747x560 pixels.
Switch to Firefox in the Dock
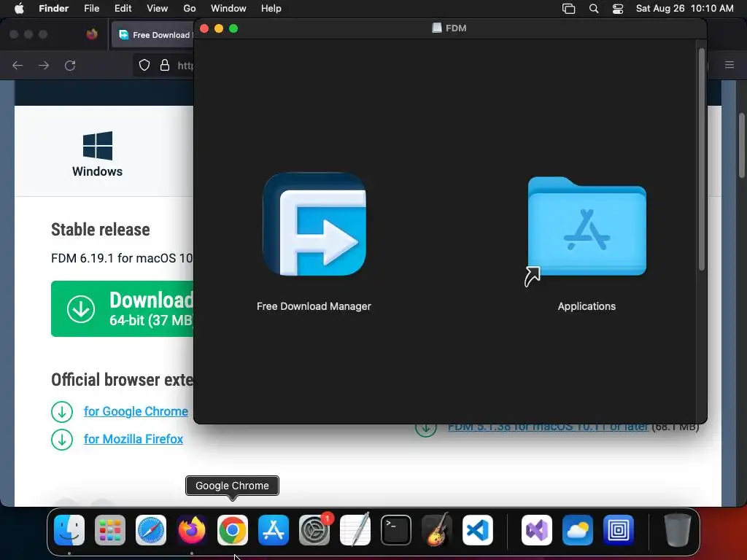(192, 530)
